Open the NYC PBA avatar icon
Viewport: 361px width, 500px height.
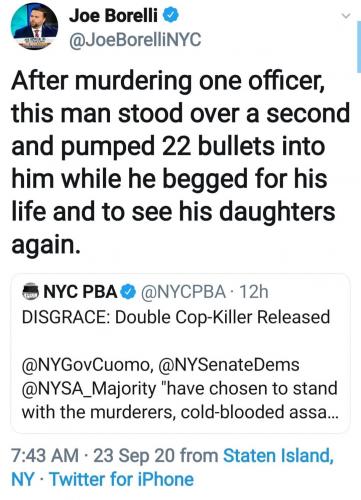pyautogui.click(x=30, y=291)
